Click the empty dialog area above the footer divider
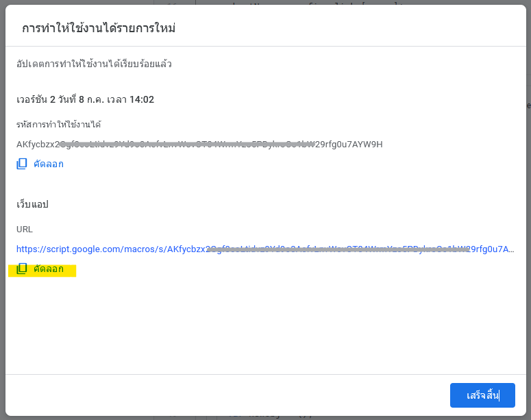 point(266,325)
